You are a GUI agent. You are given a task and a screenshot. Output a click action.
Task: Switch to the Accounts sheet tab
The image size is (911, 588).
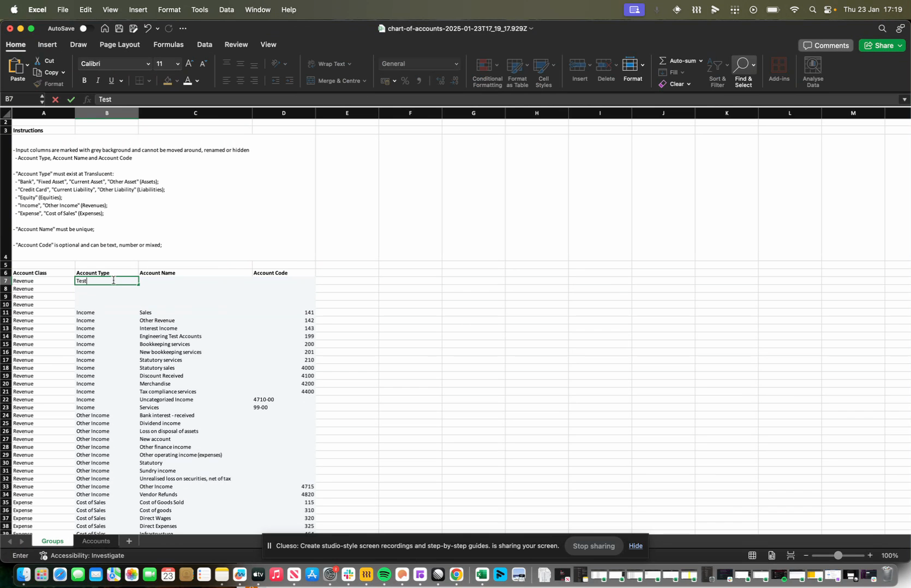(x=96, y=541)
